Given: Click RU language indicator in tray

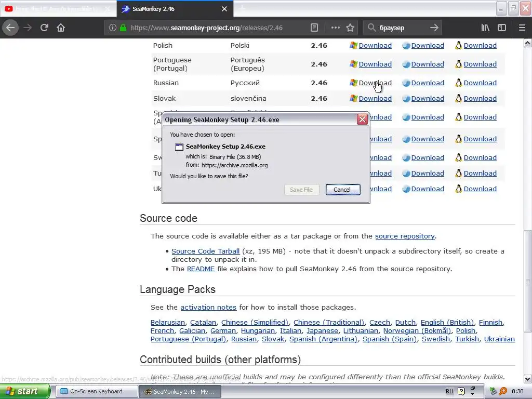Looking at the screenshot, I should (449, 392).
